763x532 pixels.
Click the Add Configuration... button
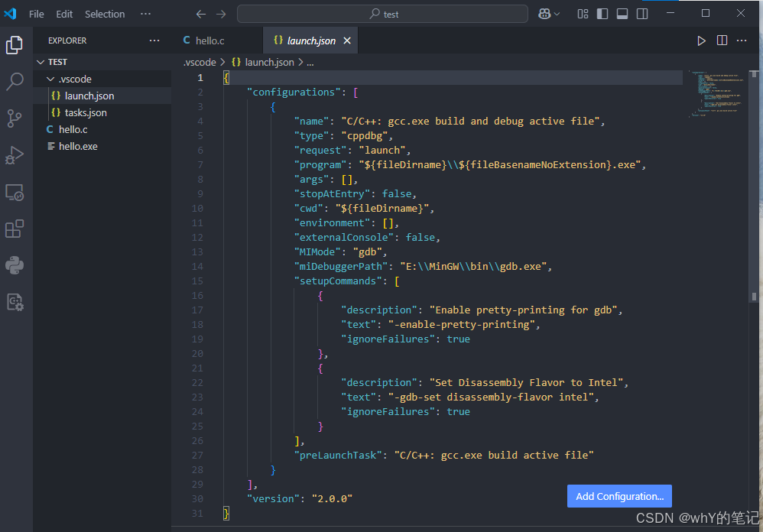[x=619, y=496]
